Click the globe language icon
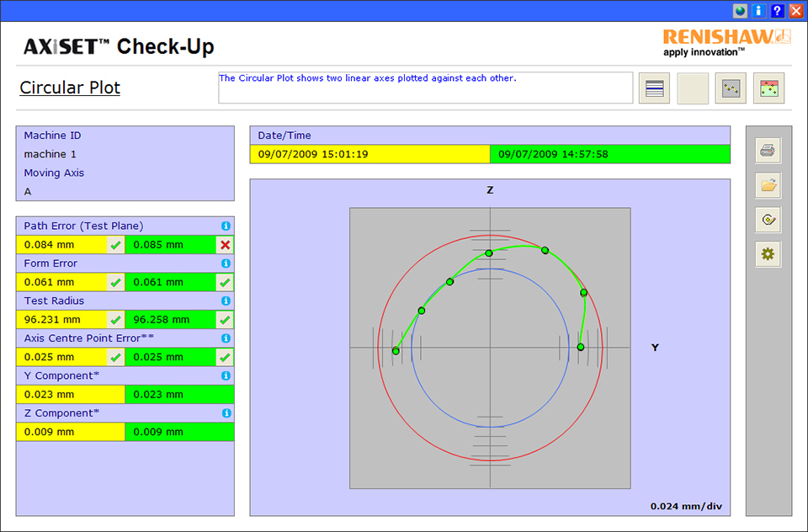 (x=740, y=11)
